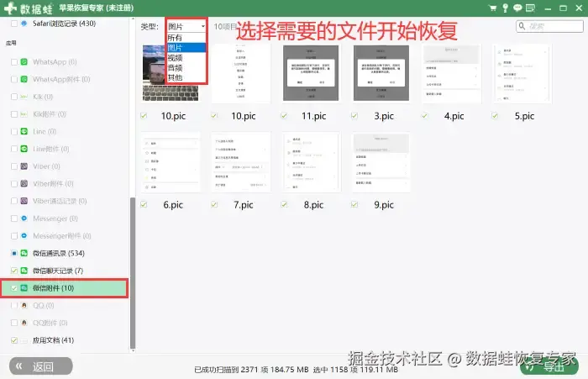Open the 11.pic thumbnail preview
The width and height of the screenshot is (588, 379).
[x=311, y=73]
